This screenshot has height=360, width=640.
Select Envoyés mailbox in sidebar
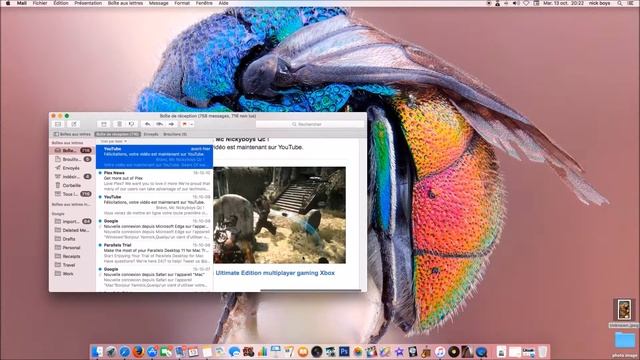pos(73,168)
